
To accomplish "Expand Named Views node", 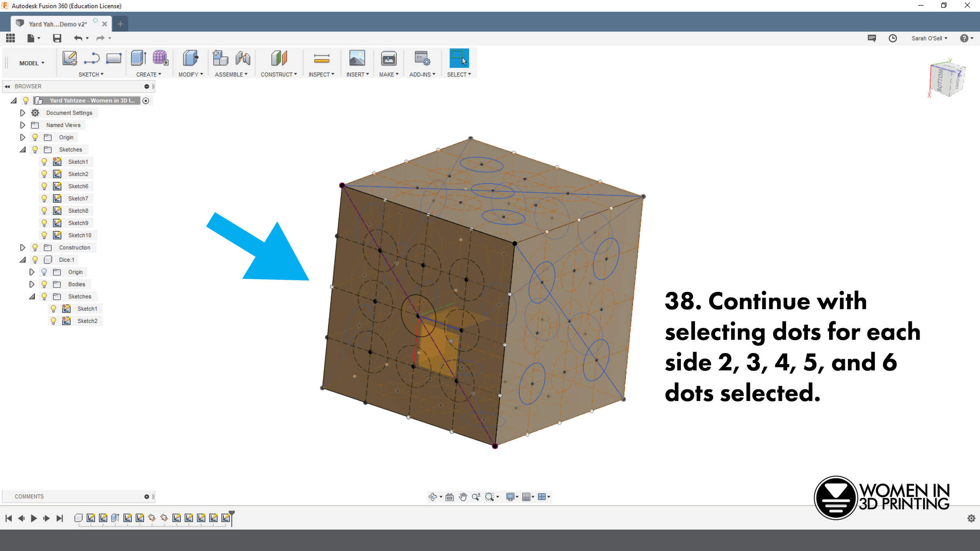I will pos(23,125).
